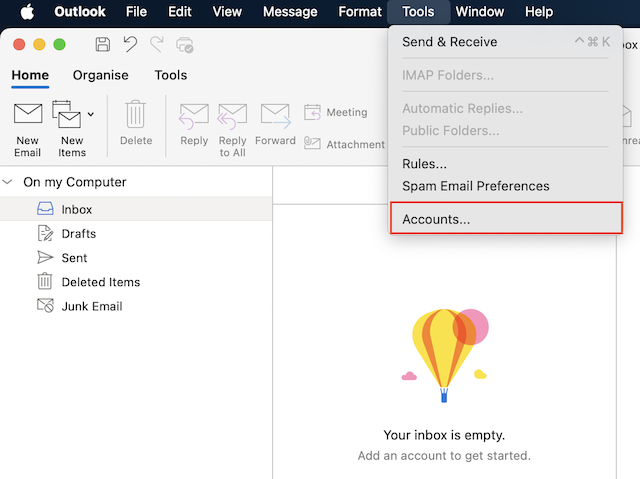This screenshot has width=640, height=479.
Task: Click the yellow minimize window button
Action: 39,44
